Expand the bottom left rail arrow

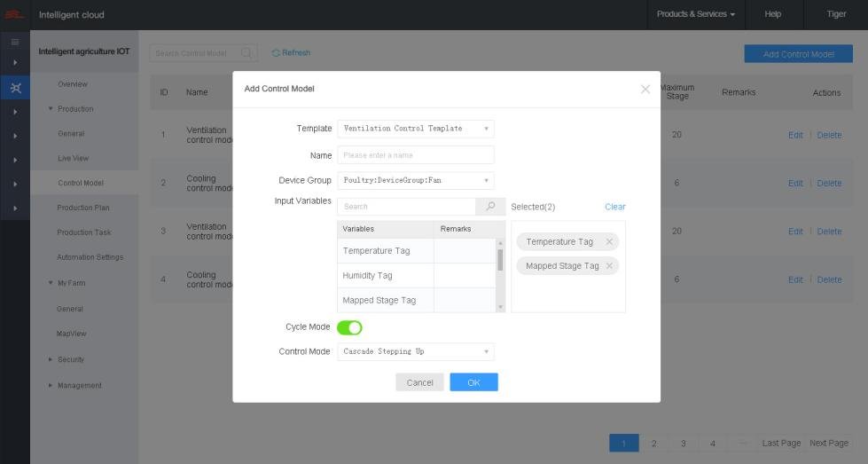15,208
